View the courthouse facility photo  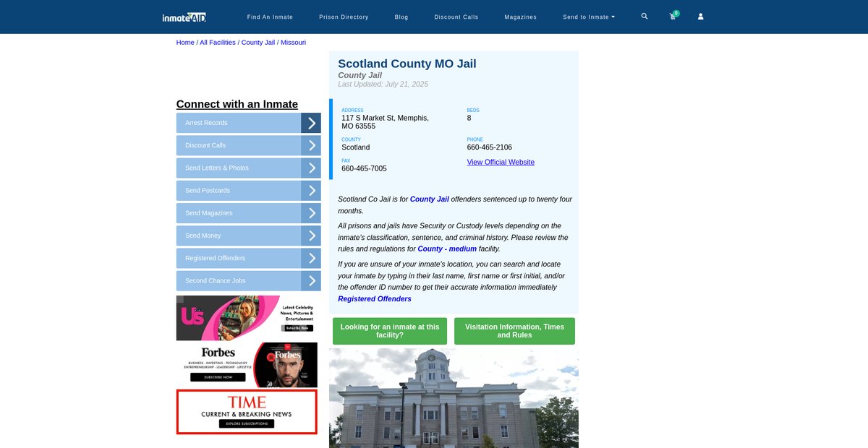(x=454, y=398)
